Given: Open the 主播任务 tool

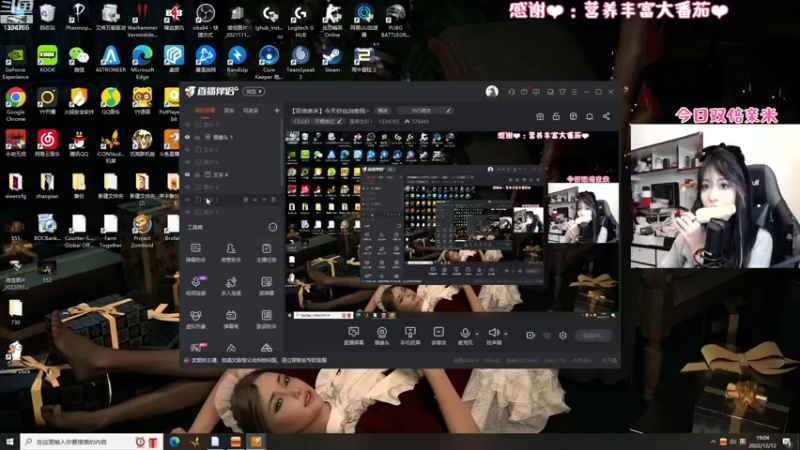Looking at the screenshot, I should (266, 252).
